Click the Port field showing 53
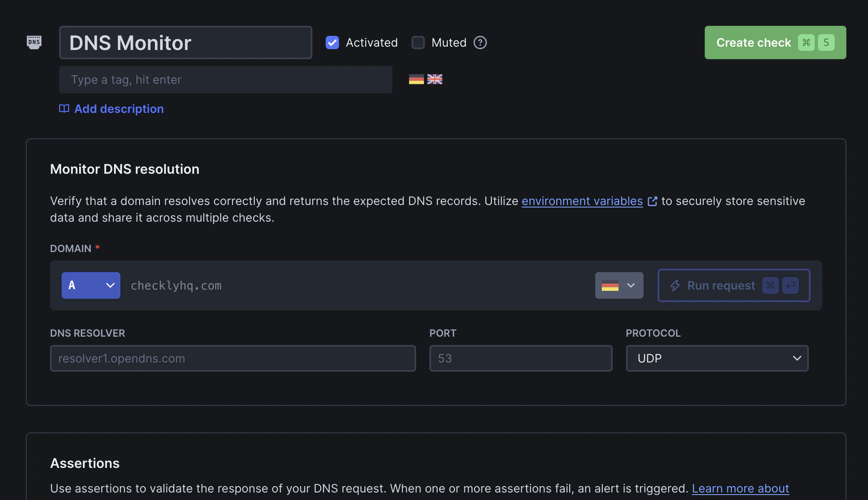The image size is (868, 500). (520, 358)
